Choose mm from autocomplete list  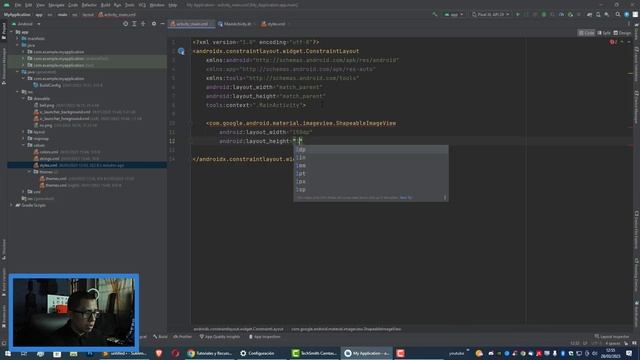coord(371,166)
